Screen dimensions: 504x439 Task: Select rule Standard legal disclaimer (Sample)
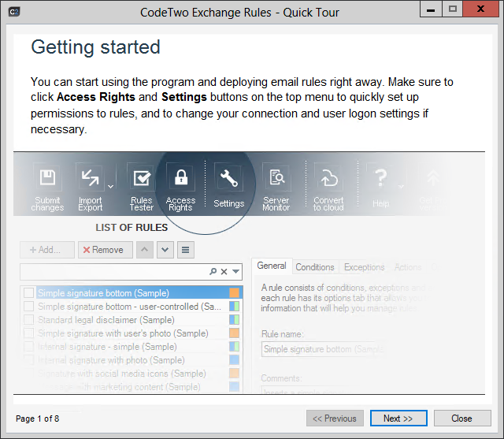tap(132, 320)
